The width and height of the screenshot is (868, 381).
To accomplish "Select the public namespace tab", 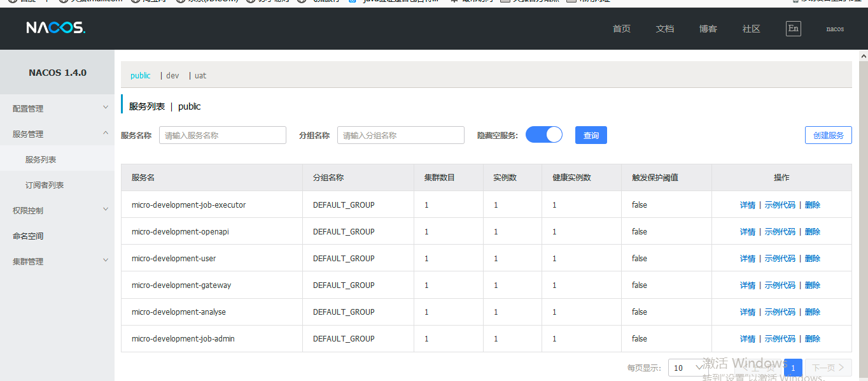I will (x=141, y=75).
